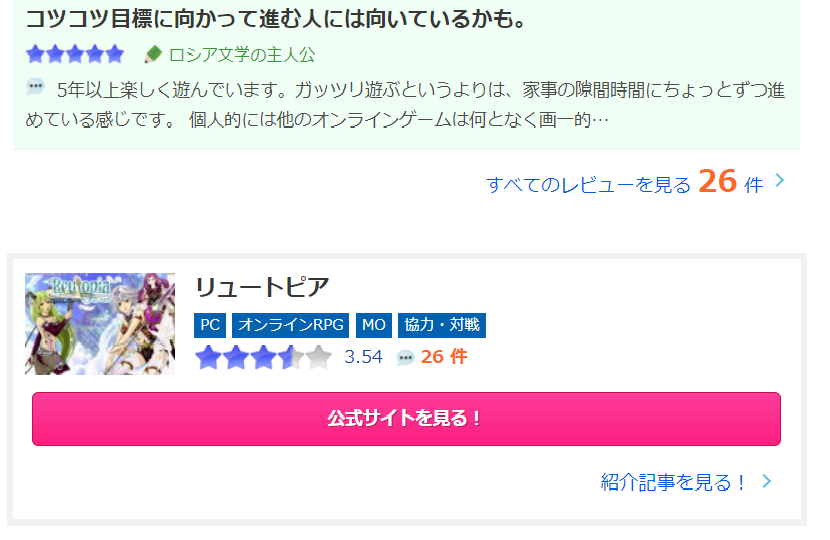Open reviewer profile ロシア文学の主人公

[242, 55]
